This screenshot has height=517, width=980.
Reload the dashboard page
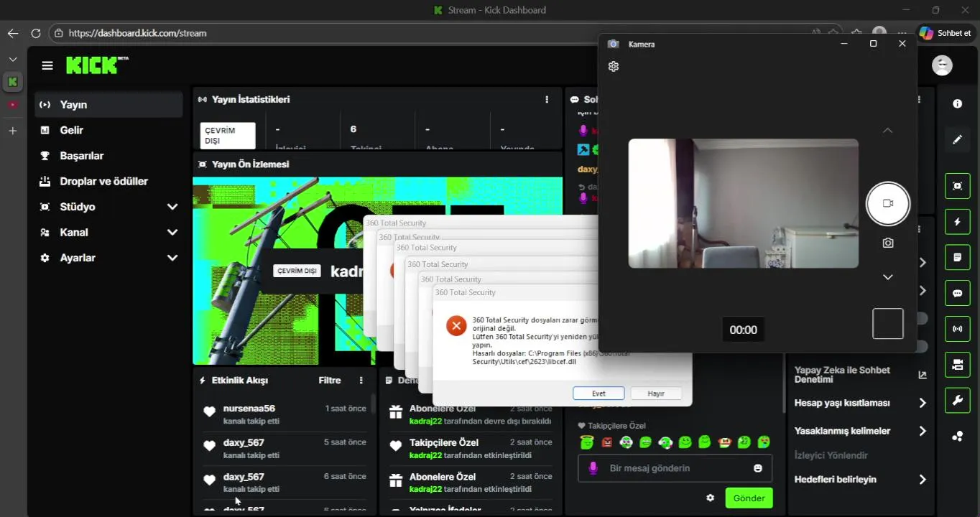36,33
